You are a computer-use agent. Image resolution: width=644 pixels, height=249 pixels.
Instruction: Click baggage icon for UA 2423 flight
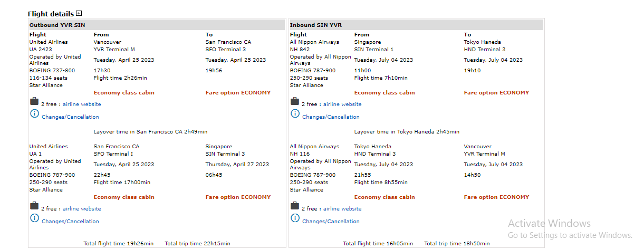[x=34, y=101]
